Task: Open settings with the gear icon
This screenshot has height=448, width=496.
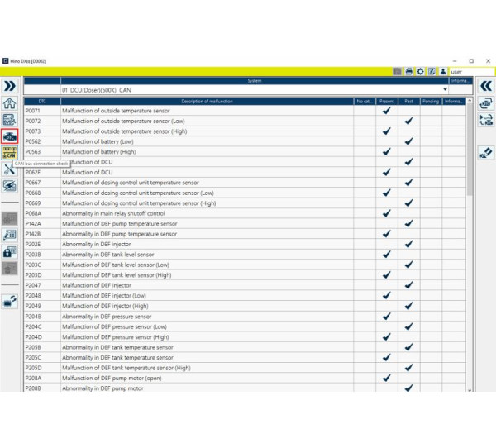Action: click(x=420, y=73)
